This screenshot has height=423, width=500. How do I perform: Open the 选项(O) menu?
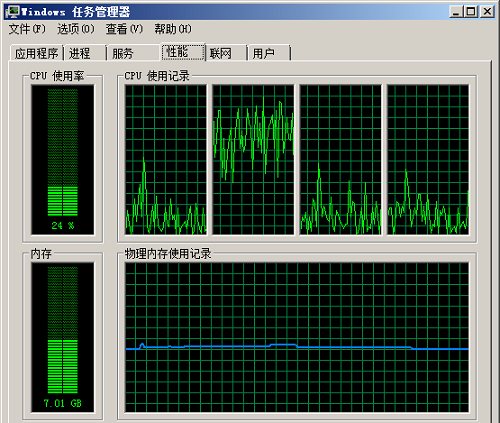pyautogui.click(x=76, y=29)
